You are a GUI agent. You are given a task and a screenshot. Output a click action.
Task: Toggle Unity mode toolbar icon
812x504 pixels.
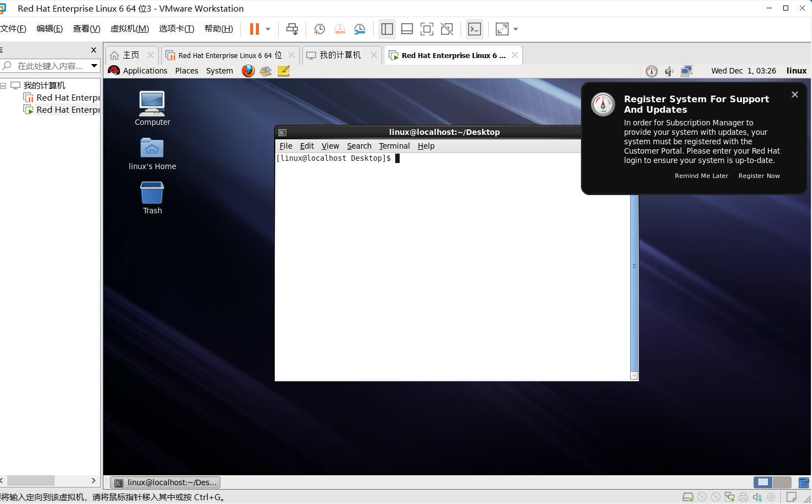pos(447,29)
